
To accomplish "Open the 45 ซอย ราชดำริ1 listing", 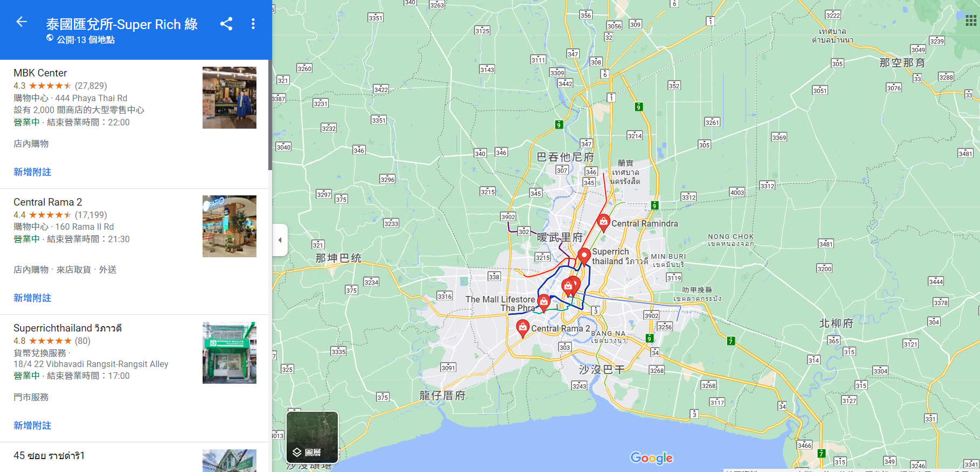I will coord(49,456).
